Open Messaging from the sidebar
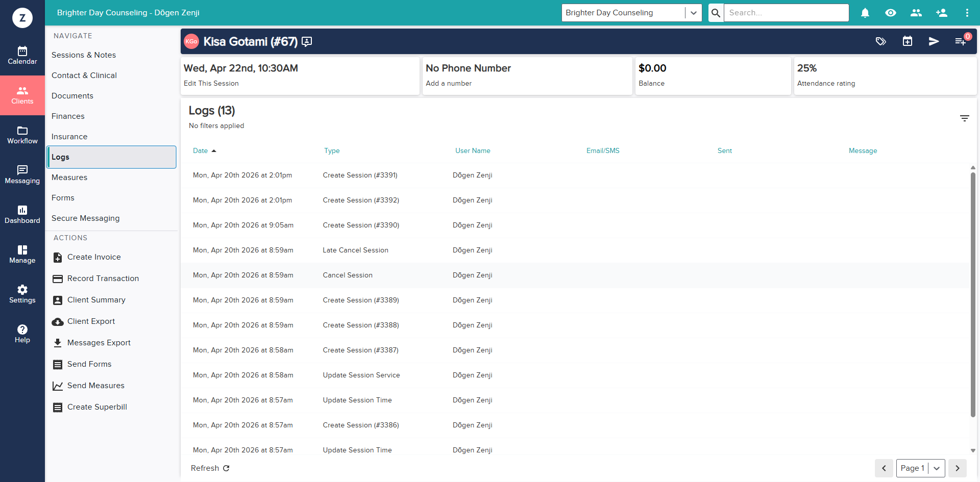980x482 pixels. [22, 175]
